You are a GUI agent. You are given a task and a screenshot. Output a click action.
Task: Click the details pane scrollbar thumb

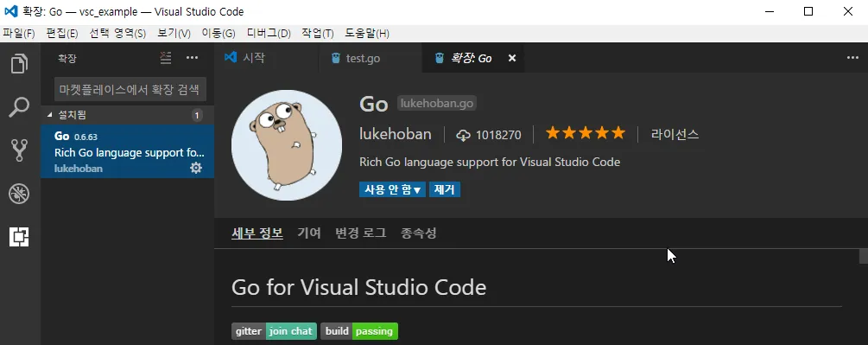[863, 256]
